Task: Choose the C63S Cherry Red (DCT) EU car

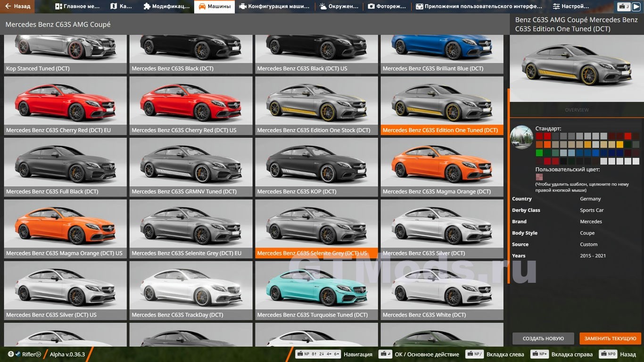Action: pyautogui.click(x=66, y=106)
